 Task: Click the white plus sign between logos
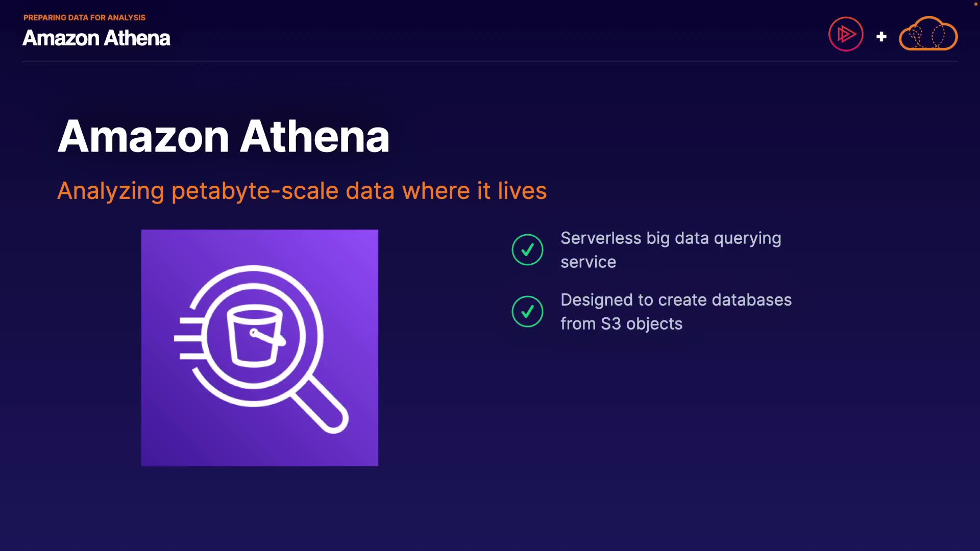tap(881, 37)
